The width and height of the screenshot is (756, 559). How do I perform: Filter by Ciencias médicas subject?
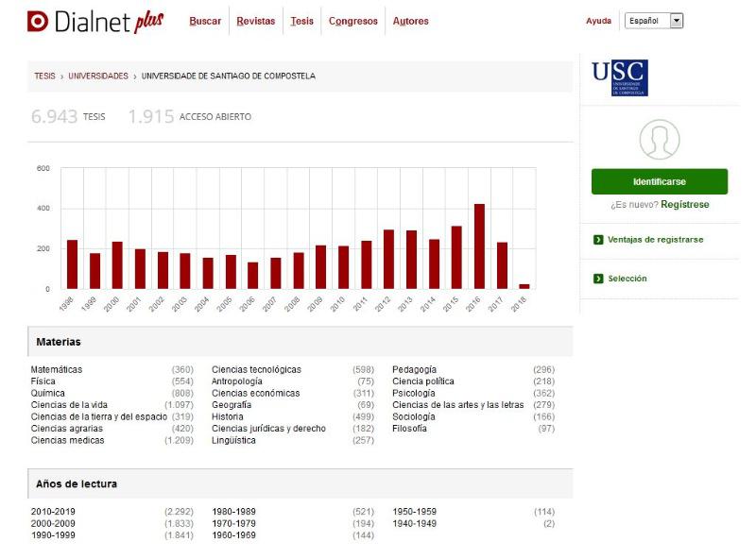(67, 440)
